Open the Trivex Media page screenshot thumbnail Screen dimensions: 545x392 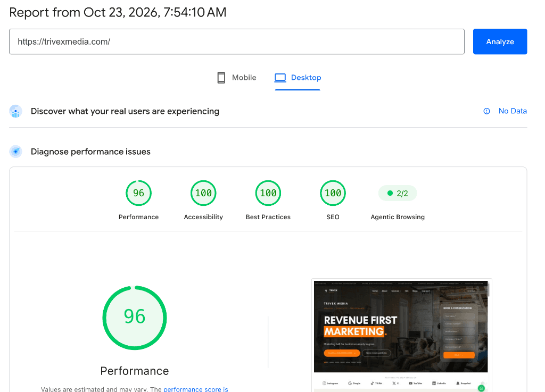[x=401, y=335]
